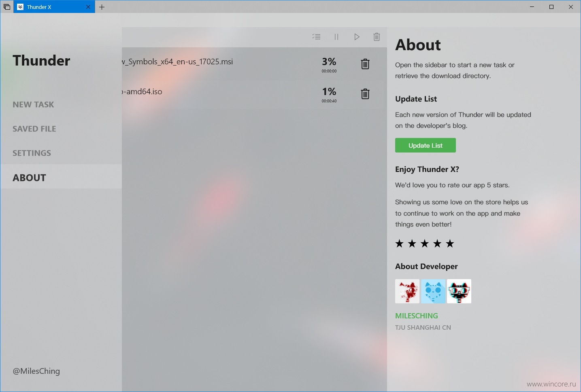Select the amd64.iso download row
Viewport: 581px width, 392px height.
(x=254, y=94)
